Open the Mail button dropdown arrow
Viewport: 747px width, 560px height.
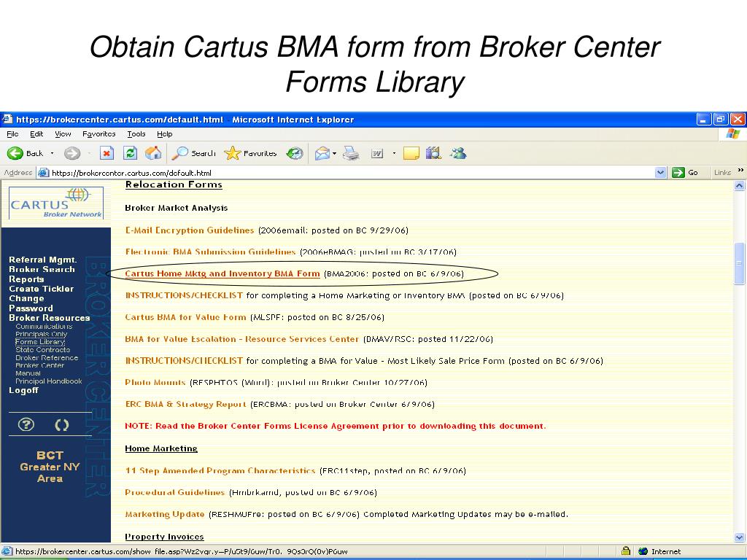pyautogui.click(x=334, y=153)
